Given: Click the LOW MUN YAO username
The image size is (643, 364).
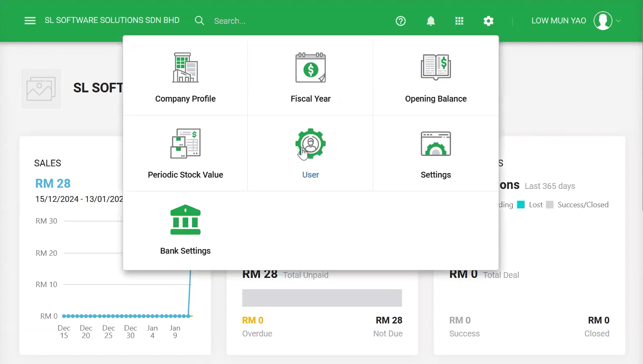Looking at the screenshot, I should 558,21.
